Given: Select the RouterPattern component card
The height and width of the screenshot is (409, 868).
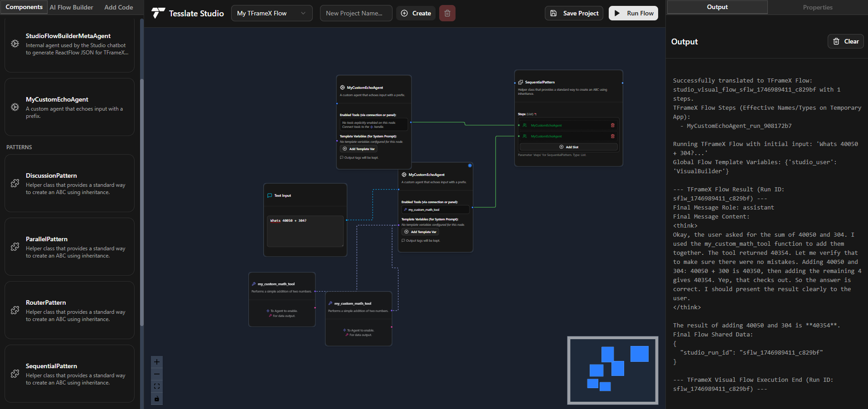Looking at the screenshot, I should (69, 310).
